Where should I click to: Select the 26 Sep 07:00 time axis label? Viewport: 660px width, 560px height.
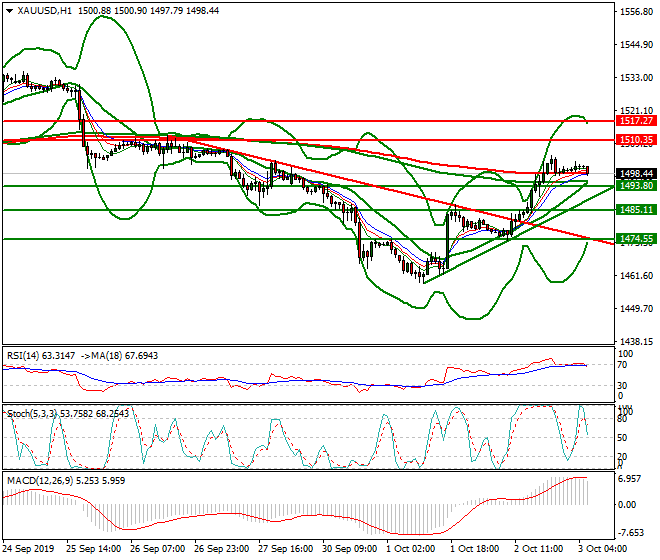pos(157,549)
